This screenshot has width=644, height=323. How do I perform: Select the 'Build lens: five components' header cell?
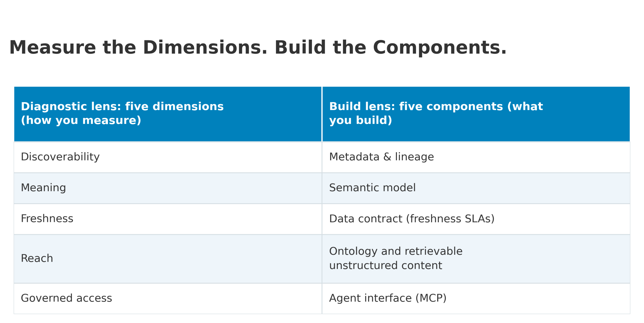[476, 114]
